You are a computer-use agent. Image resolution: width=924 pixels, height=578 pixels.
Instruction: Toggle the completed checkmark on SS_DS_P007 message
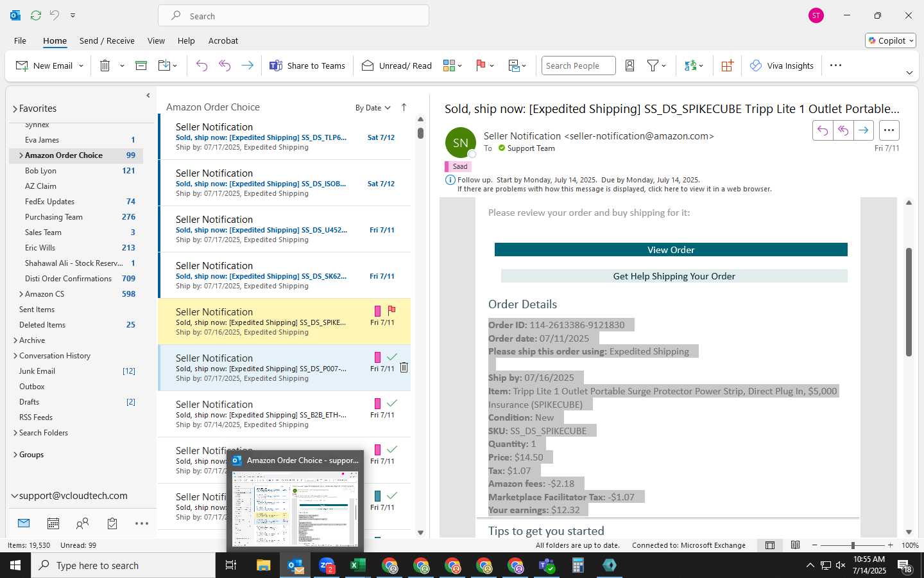[392, 357]
